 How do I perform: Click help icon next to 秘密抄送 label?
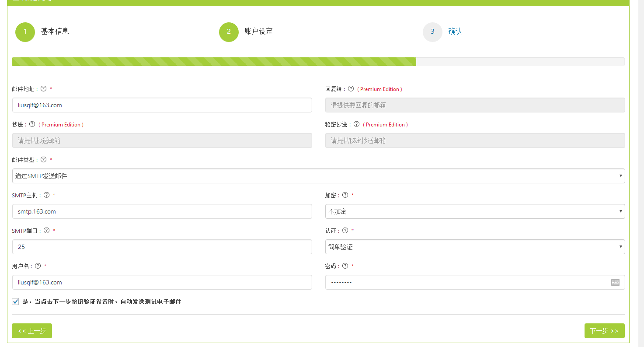point(356,124)
